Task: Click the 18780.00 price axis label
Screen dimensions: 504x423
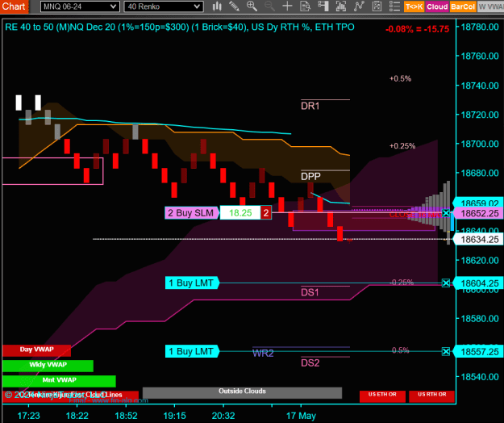Action: tap(480, 27)
